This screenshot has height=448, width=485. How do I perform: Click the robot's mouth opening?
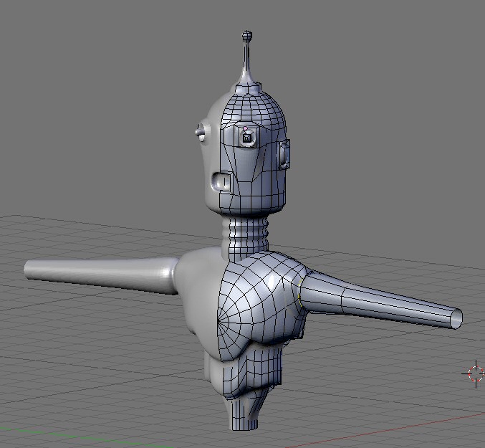(x=221, y=181)
